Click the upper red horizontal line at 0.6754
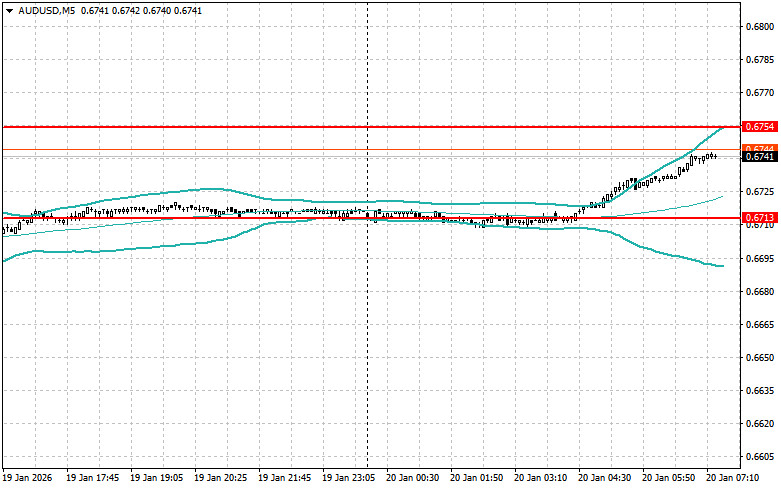 tap(371, 127)
